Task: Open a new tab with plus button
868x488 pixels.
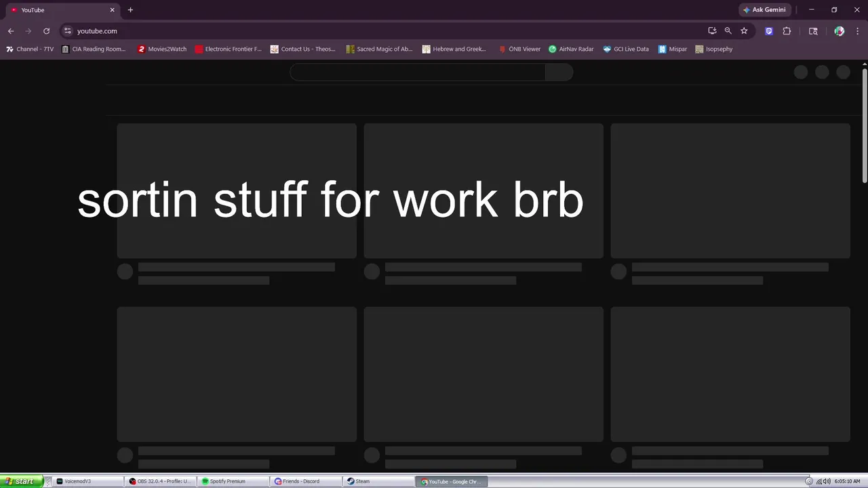Action: coord(130,10)
